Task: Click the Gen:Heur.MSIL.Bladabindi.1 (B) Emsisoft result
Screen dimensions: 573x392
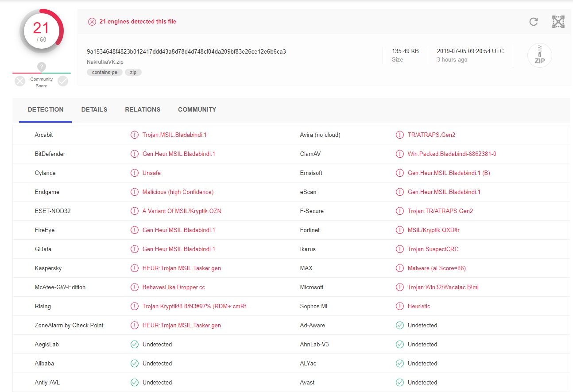Action: click(x=449, y=173)
